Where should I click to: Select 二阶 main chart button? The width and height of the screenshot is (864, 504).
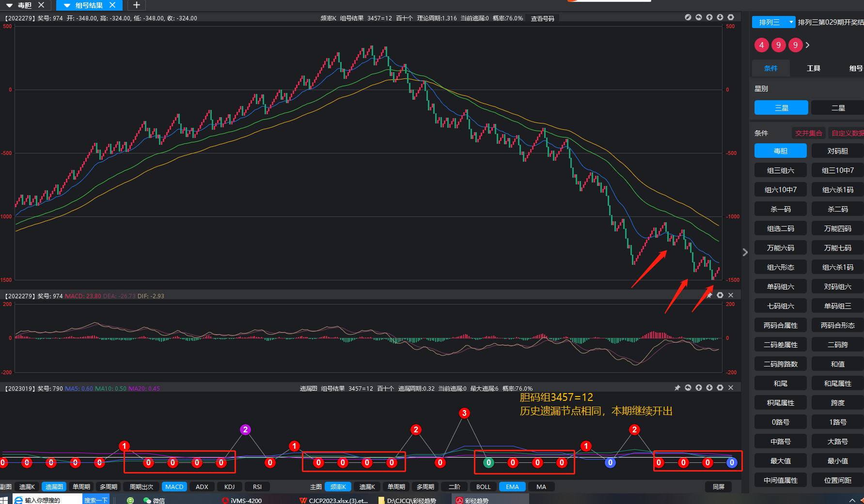[x=455, y=487]
